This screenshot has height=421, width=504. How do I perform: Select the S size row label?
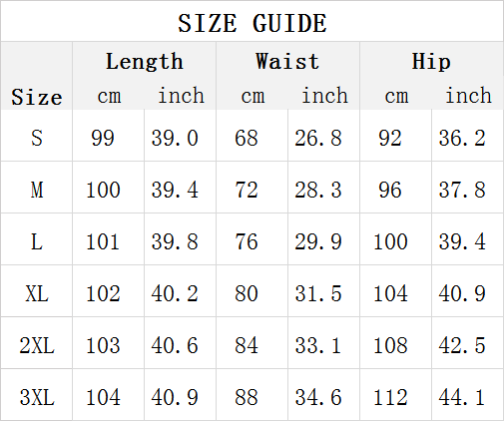pyautogui.click(x=37, y=138)
